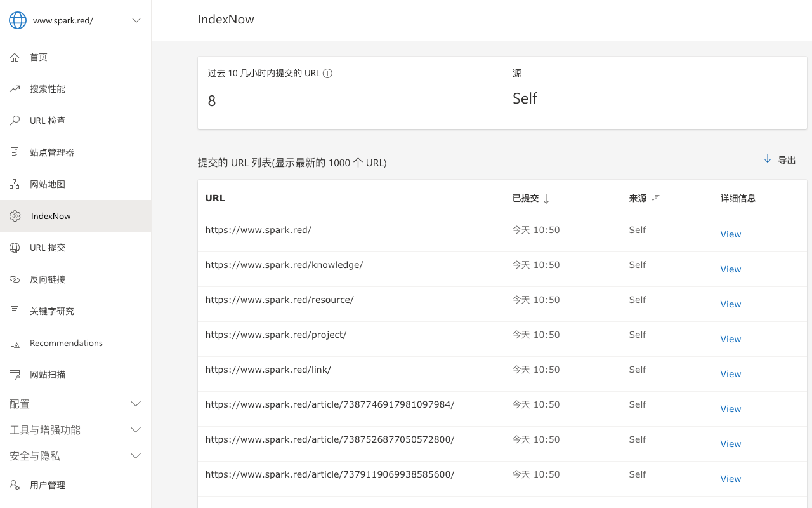The height and width of the screenshot is (508, 812).
Task: Toggle the 已提交 column sort arrow
Action: (x=546, y=198)
